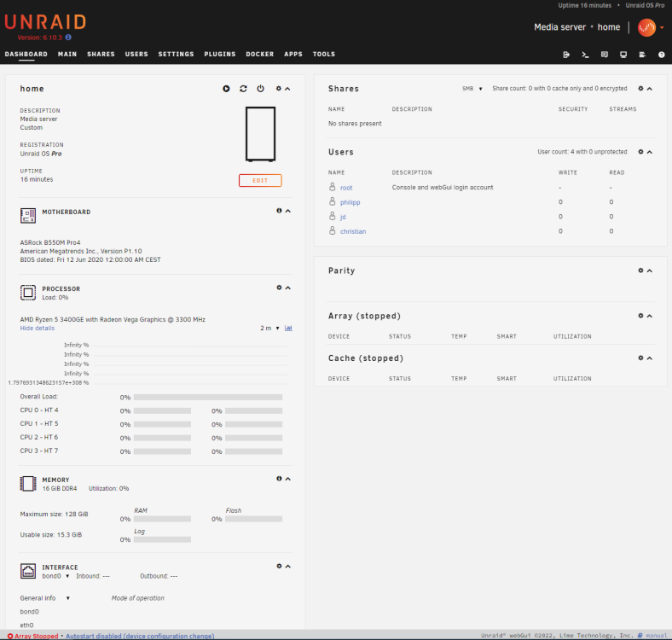
Task: Click Autostart disabled status link
Action: (x=140, y=636)
